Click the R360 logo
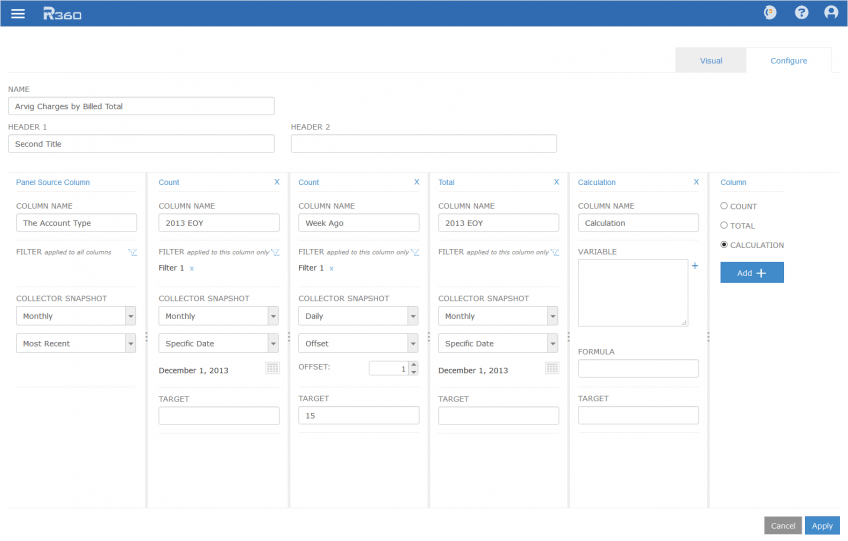The width and height of the screenshot is (848, 541). 62,14
